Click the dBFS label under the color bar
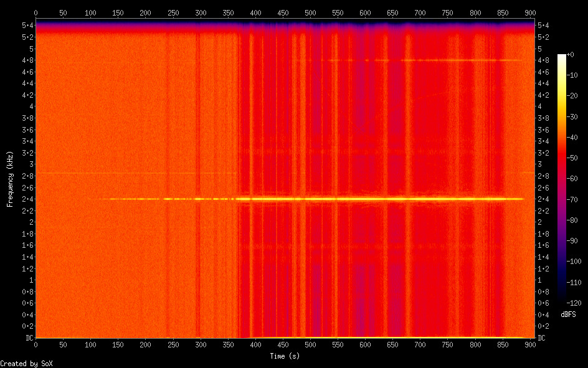This screenshot has width=588, height=368. point(568,314)
